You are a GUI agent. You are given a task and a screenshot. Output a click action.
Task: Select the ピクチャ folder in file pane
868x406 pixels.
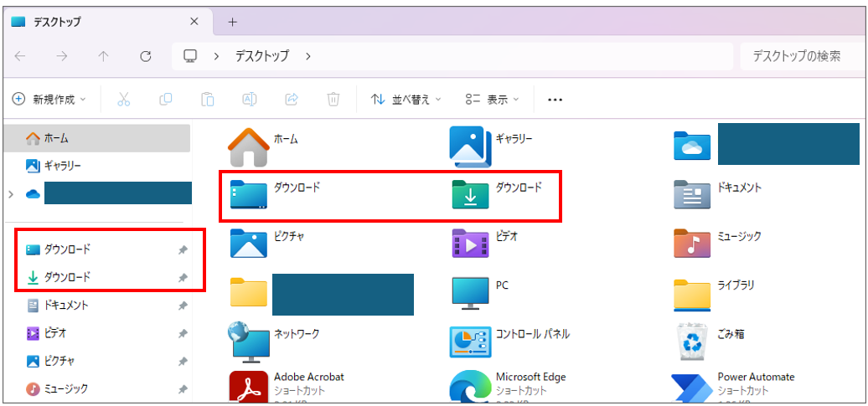coord(268,243)
